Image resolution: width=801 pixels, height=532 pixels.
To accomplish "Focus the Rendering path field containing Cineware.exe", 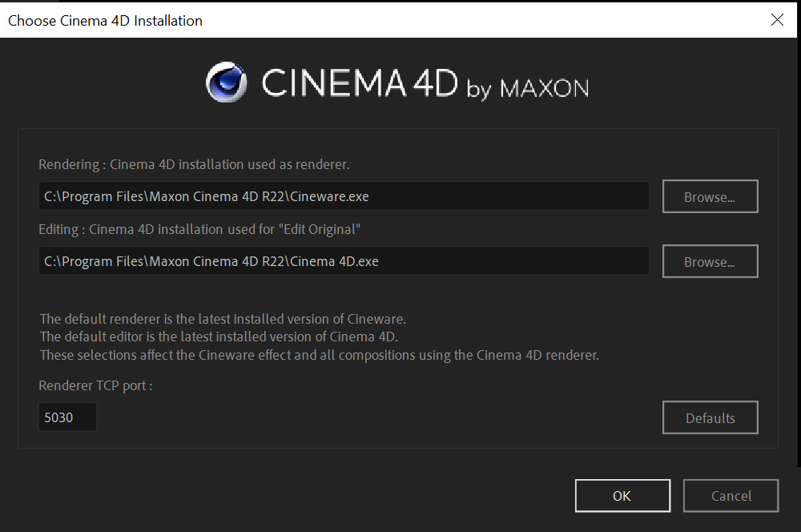I will click(344, 196).
